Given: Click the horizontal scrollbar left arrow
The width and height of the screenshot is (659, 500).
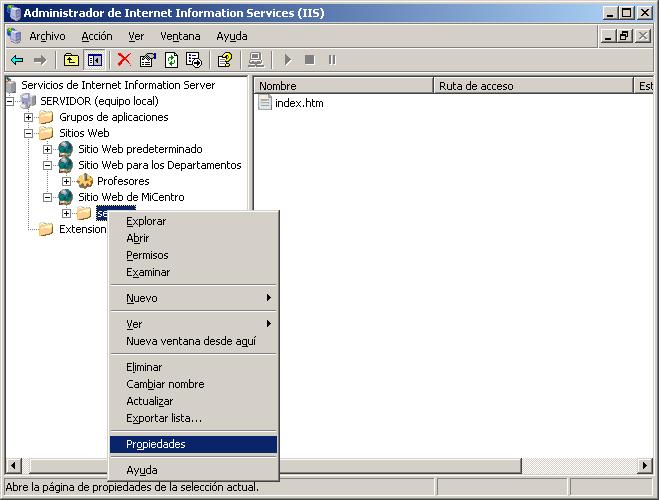Looking at the screenshot, I should [13, 466].
